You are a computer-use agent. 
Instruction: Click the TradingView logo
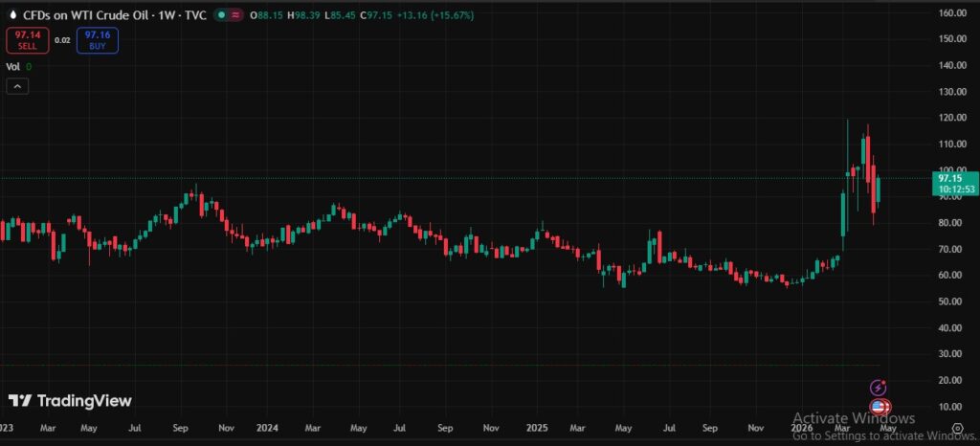70,401
